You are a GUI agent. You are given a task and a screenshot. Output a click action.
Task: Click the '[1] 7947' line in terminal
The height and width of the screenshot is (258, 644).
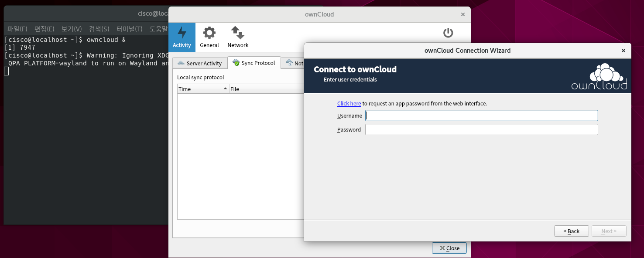[20, 48]
